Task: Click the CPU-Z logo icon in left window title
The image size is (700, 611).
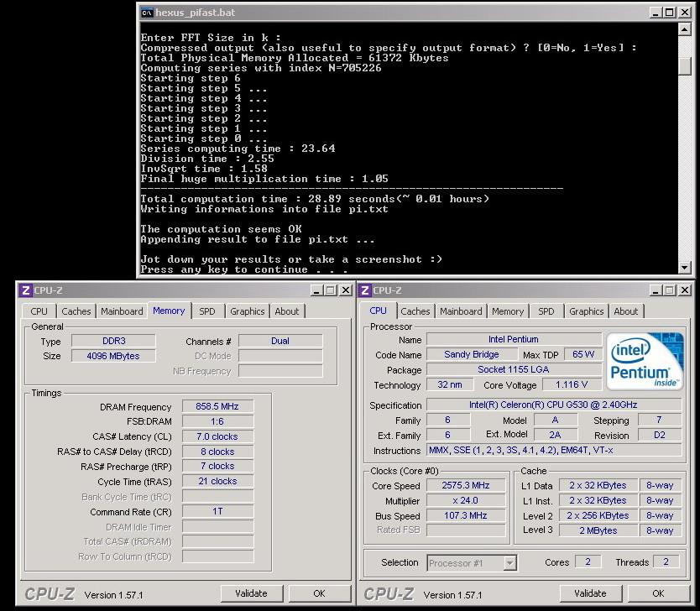Action: point(25,290)
